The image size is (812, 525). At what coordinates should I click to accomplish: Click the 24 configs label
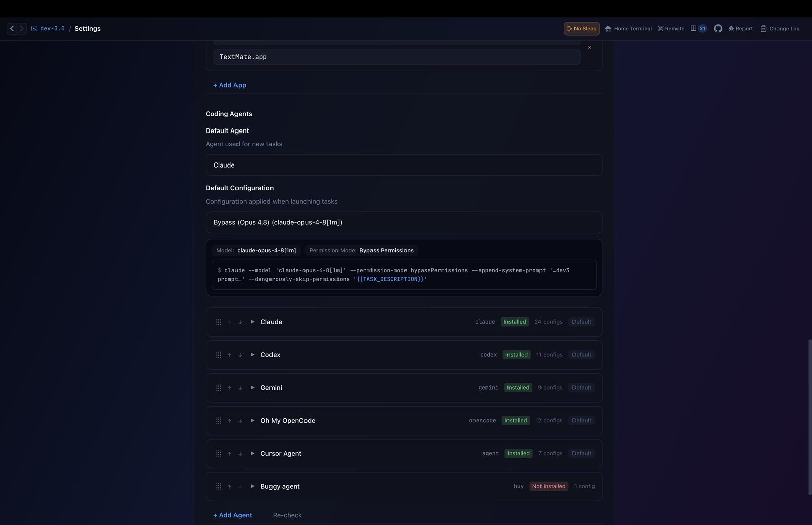(x=549, y=322)
